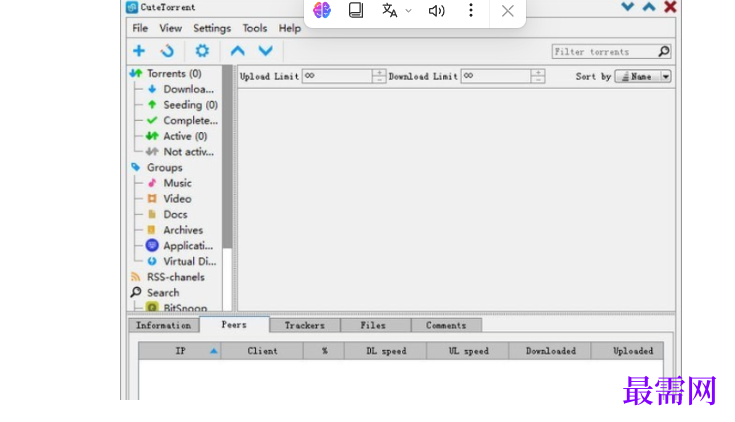Viewport: 735px width, 422px height.
Task: Open the View menu
Action: click(x=170, y=28)
